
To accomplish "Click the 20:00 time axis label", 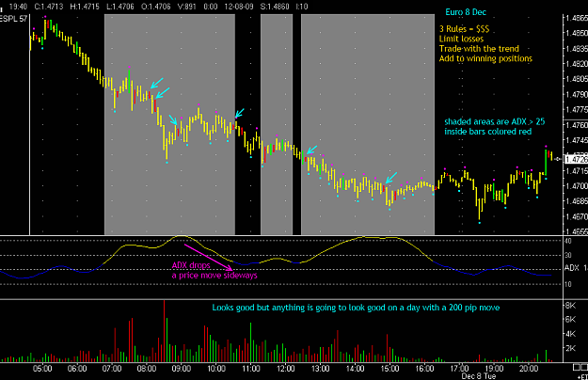I will 529,369.
